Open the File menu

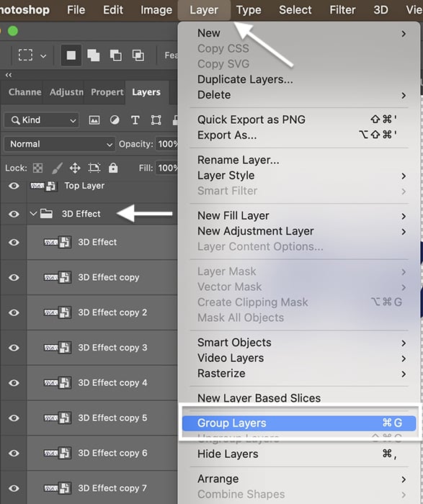[x=76, y=9]
